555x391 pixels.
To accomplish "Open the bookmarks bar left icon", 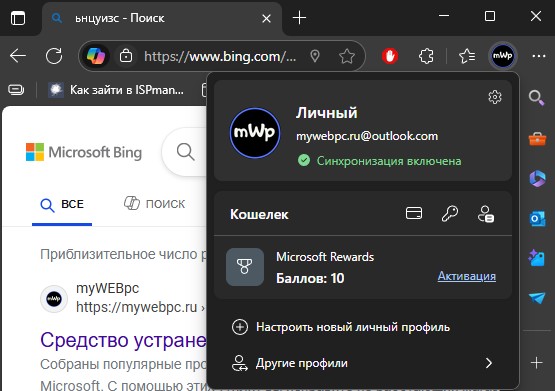I will (x=16, y=90).
